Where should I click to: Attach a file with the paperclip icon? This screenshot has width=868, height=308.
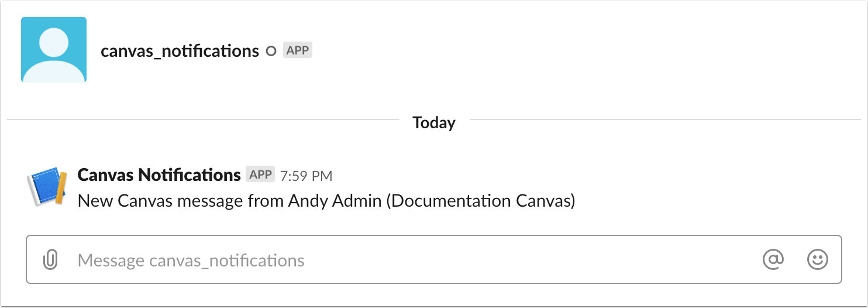pos(51,259)
